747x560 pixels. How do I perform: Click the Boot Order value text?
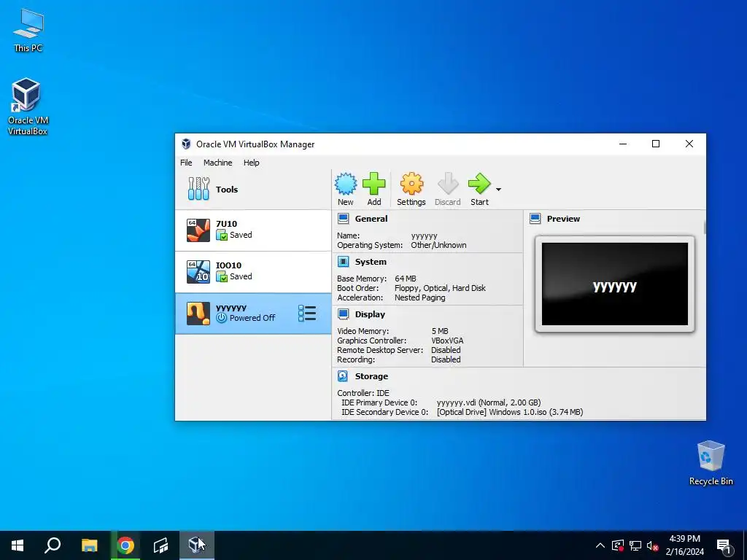[x=440, y=288]
